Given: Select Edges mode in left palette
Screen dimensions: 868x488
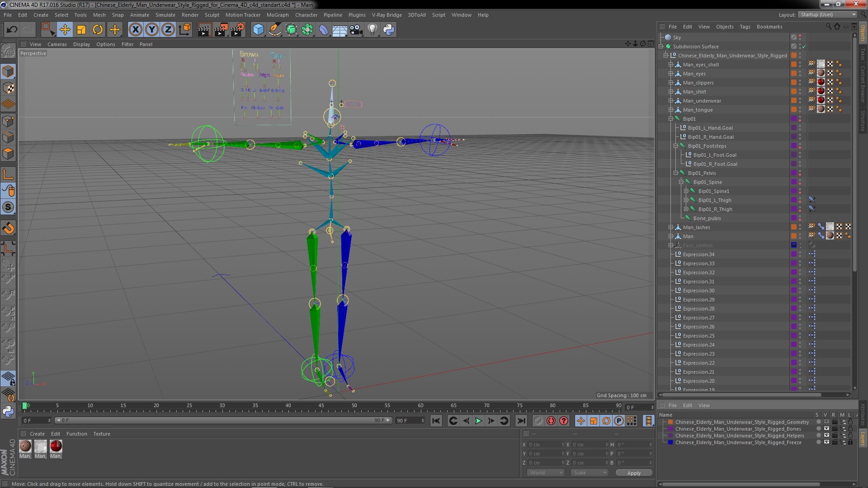Looking at the screenshot, I should pos(8,137).
